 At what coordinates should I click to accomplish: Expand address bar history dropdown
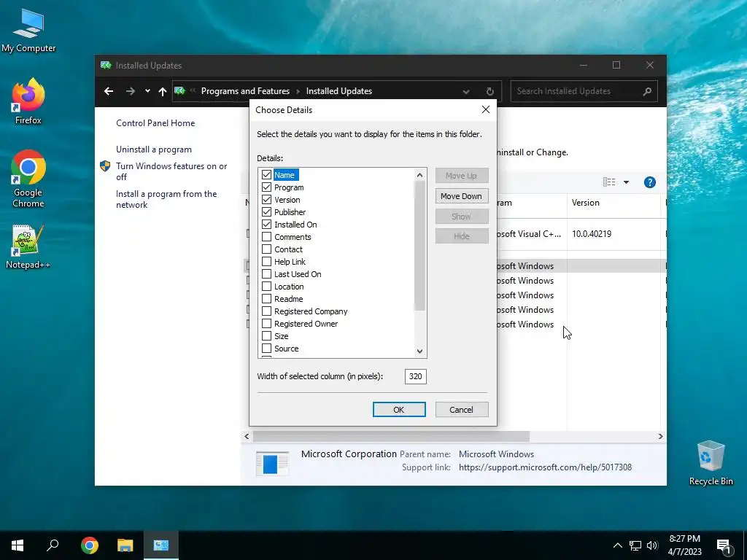point(466,91)
